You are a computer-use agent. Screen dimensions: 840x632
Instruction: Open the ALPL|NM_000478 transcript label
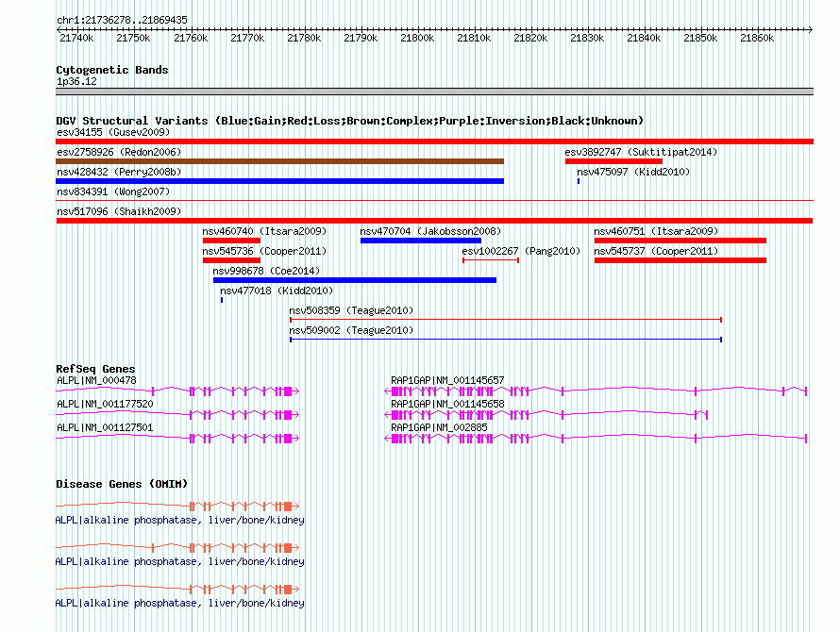[96, 380]
